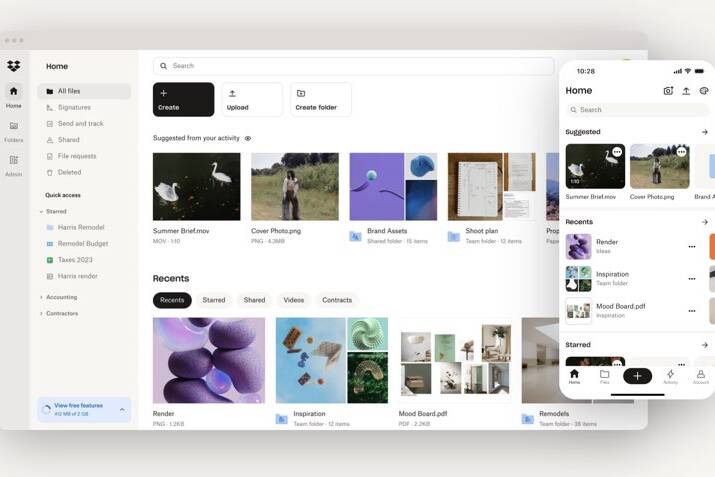
Task: Tap the mobile Search field
Action: click(x=637, y=110)
